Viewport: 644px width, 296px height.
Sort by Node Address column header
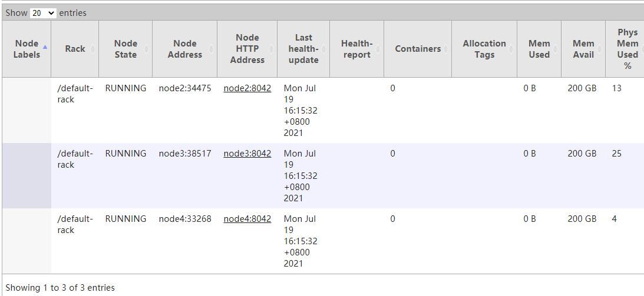tap(184, 49)
